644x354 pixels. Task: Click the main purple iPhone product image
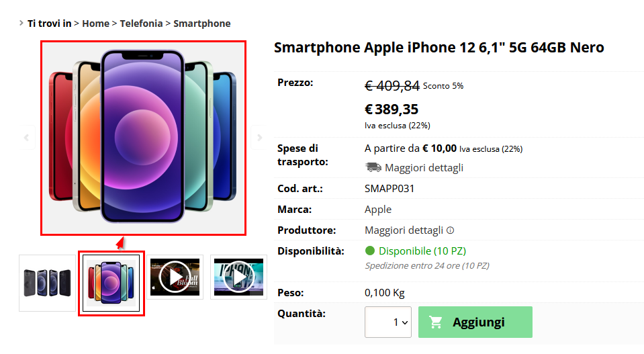click(143, 138)
